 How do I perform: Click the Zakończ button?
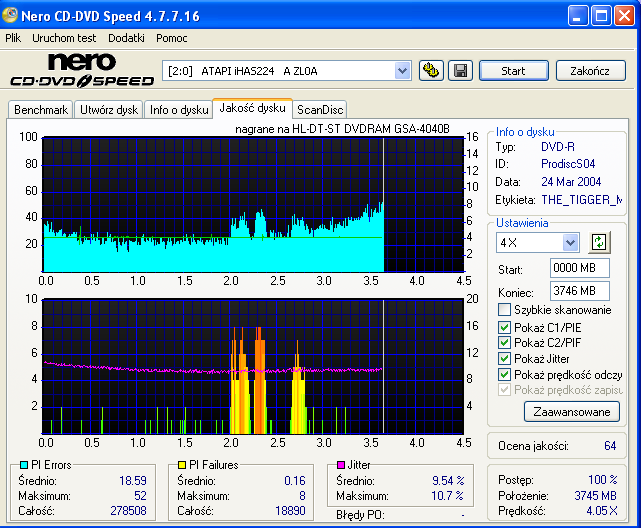590,71
